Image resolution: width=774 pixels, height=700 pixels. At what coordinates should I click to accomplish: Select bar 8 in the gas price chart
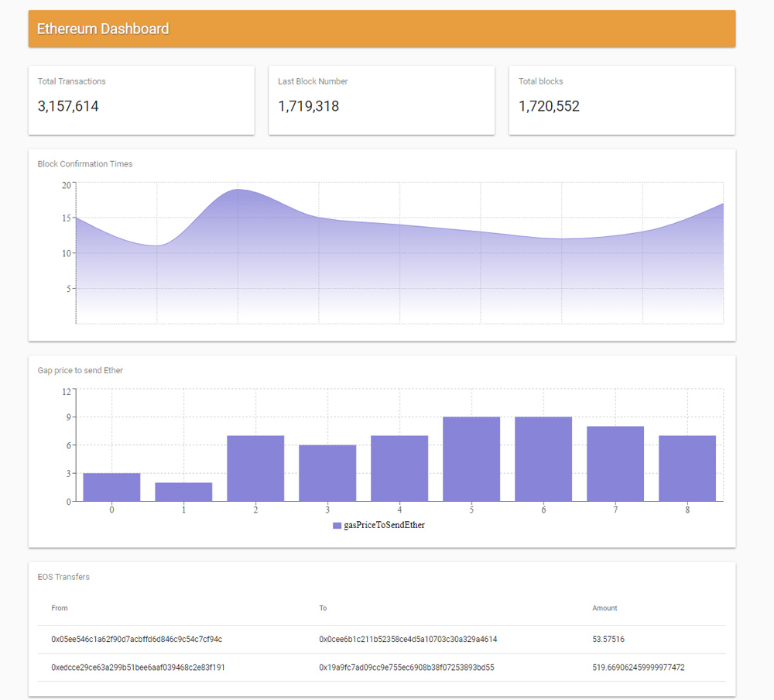(687, 468)
